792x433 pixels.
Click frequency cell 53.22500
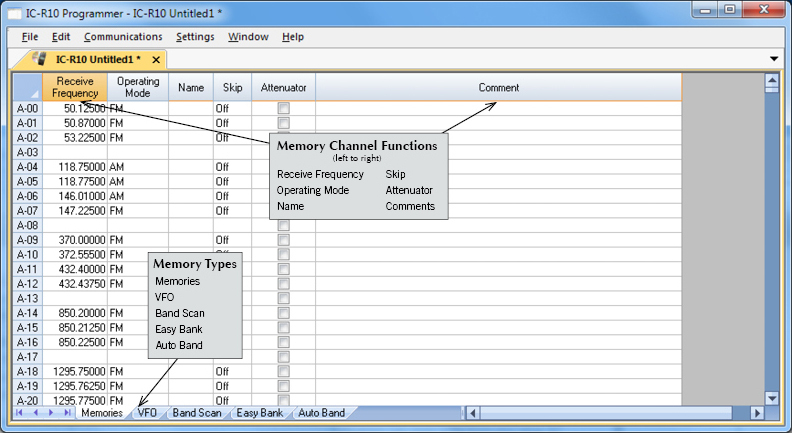click(75, 137)
